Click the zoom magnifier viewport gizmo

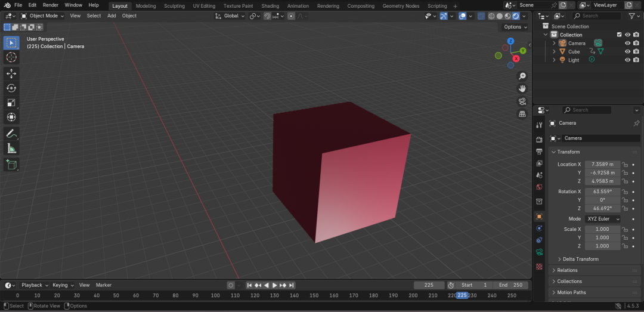pyautogui.click(x=522, y=76)
